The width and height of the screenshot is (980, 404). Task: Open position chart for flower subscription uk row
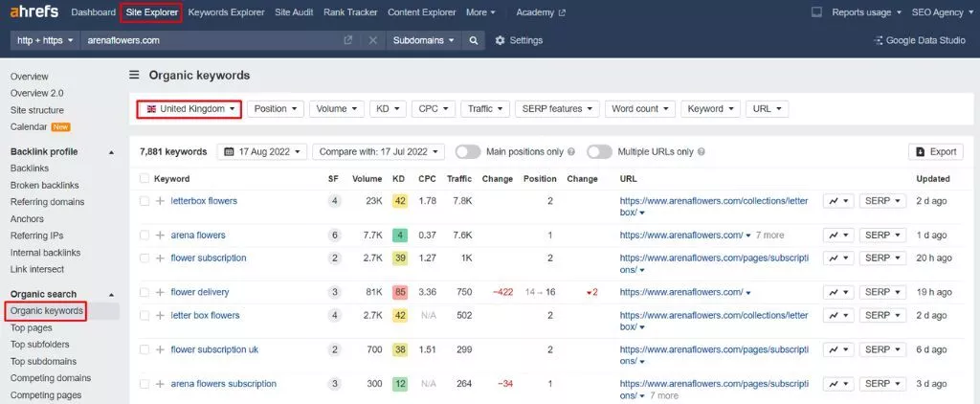click(x=838, y=349)
